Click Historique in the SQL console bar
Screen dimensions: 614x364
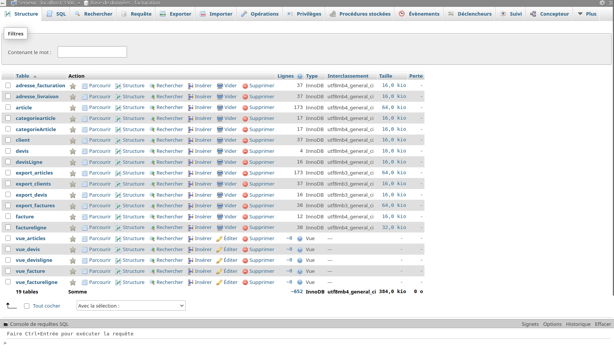click(578, 324)
